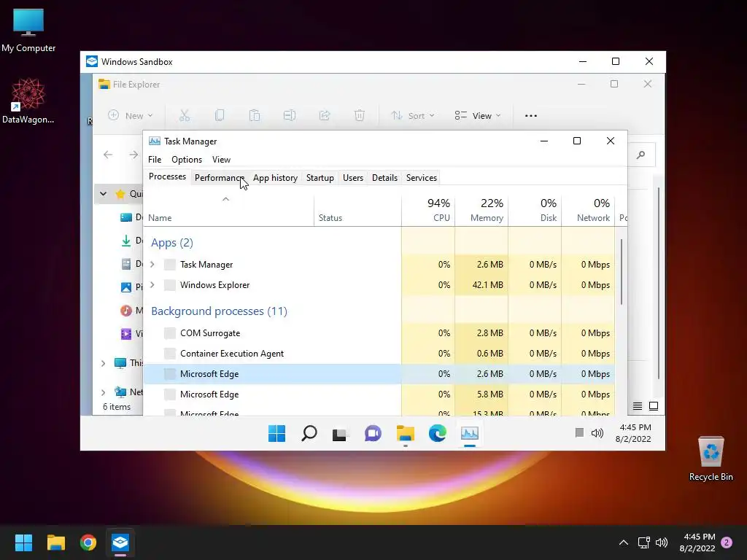Image resolution: width=747 pixels, height=560 pixels.
Task: Open the Options menu in Task Manager
Action: [x=187, y=160]
